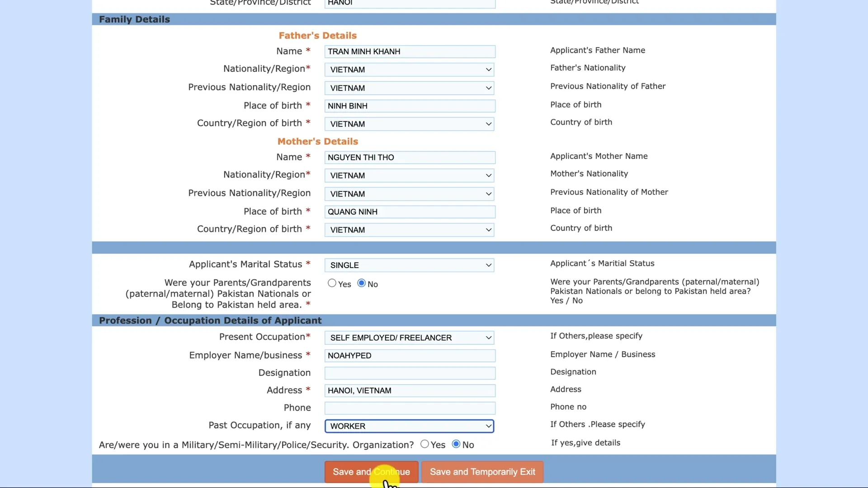Viewport: 868px width, 488px height.
Task: Edit Employer Name/business field NOAHYPED
Action: (x=410, y=356)
